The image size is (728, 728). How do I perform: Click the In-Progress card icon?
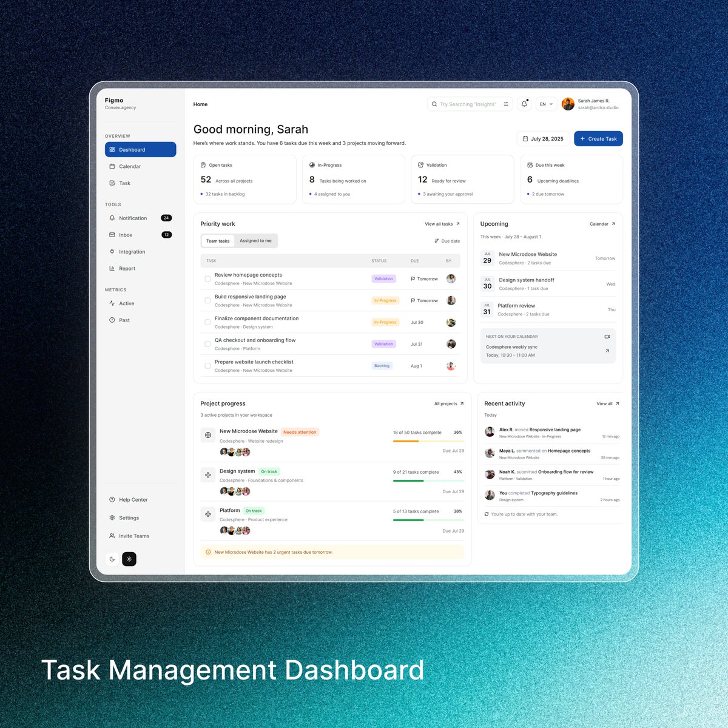click(x=312, y=165)
